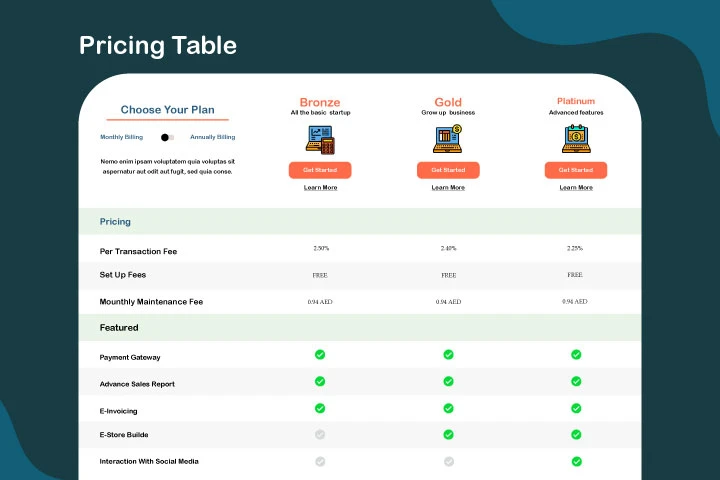Click Bronze Payment Gateway green checkmark
Image resolution: width=720 pixels, height=480 pixels.
click(320, 354)
